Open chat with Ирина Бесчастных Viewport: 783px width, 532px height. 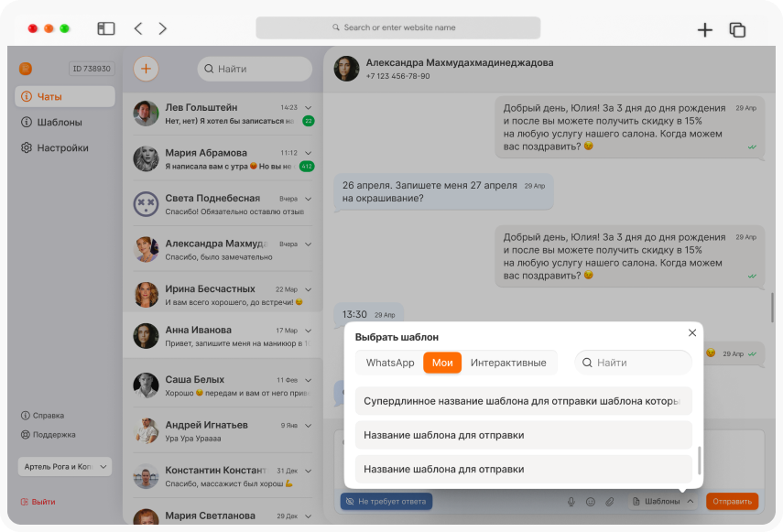click(x=223, y=295)
